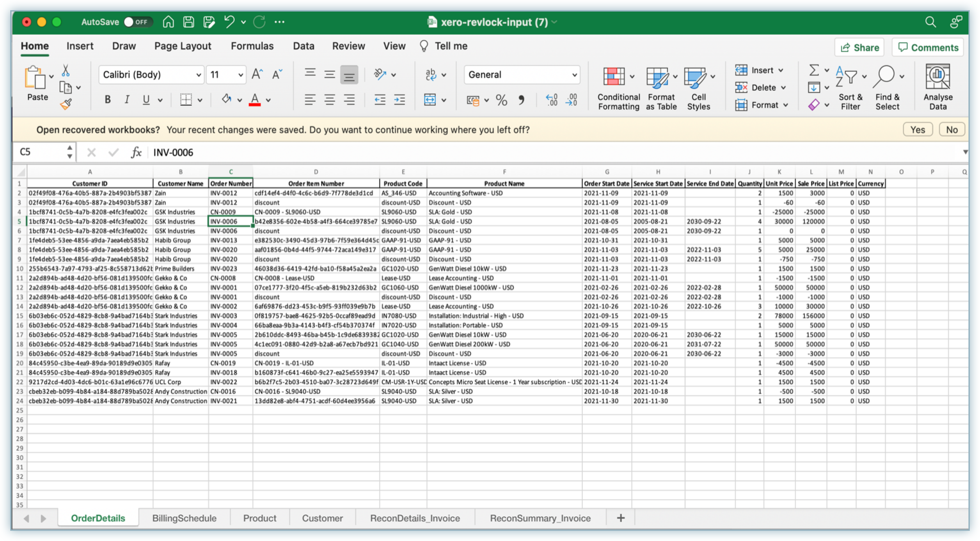
Task: Click the Cut scissors icon
Action: pos(66,70)
